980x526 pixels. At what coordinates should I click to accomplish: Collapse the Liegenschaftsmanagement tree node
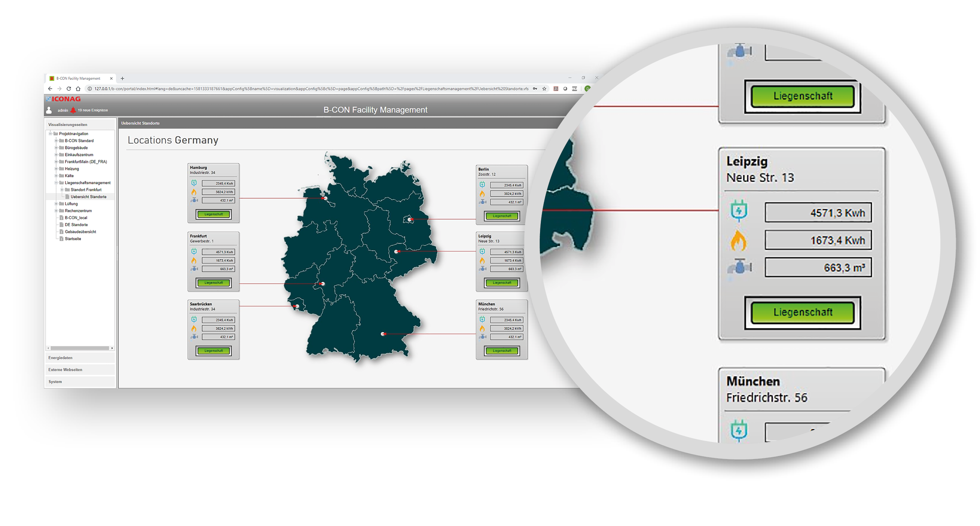click(x=56, y=183)
